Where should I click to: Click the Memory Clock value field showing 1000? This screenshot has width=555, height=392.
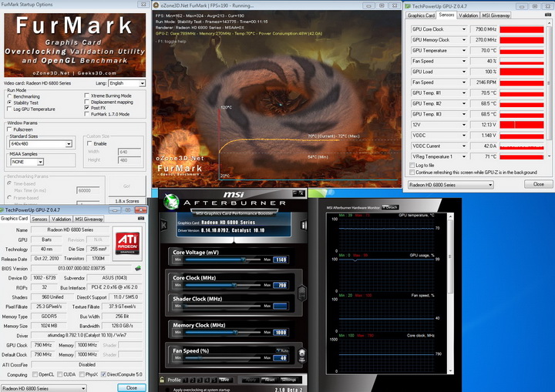(281, 332)
